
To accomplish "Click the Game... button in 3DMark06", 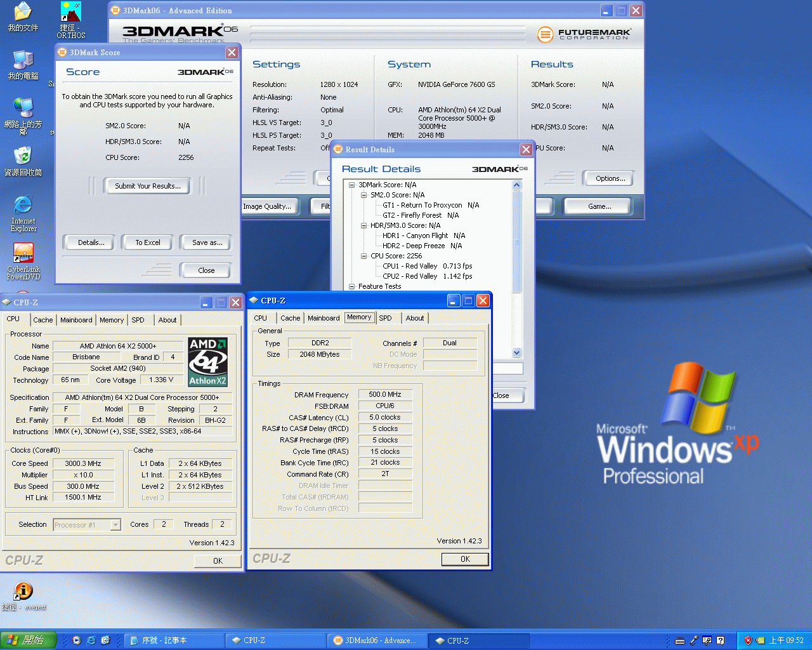I will 599,206.
